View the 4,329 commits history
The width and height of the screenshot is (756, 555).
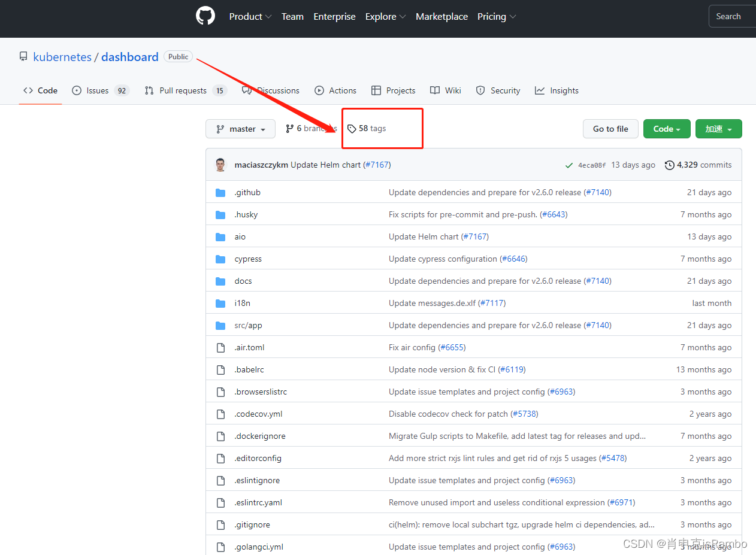pyautogui.click(x=698, y=165)
